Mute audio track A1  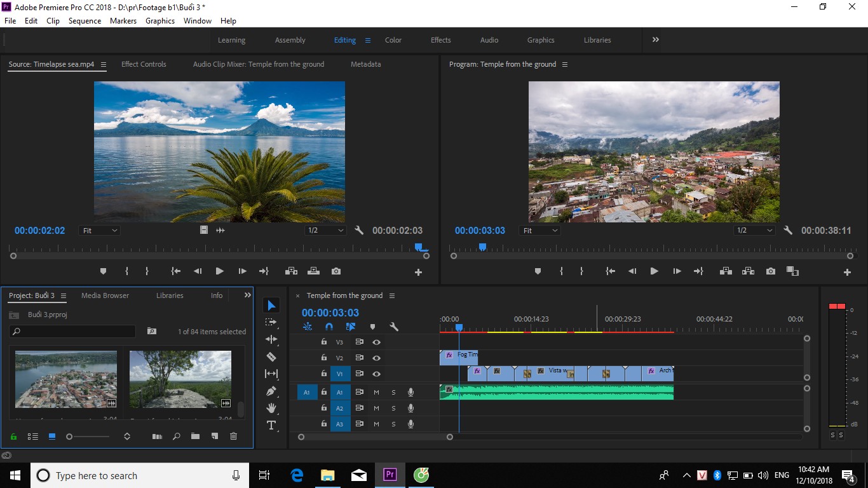pyautogui.click(x=376, y=392)
